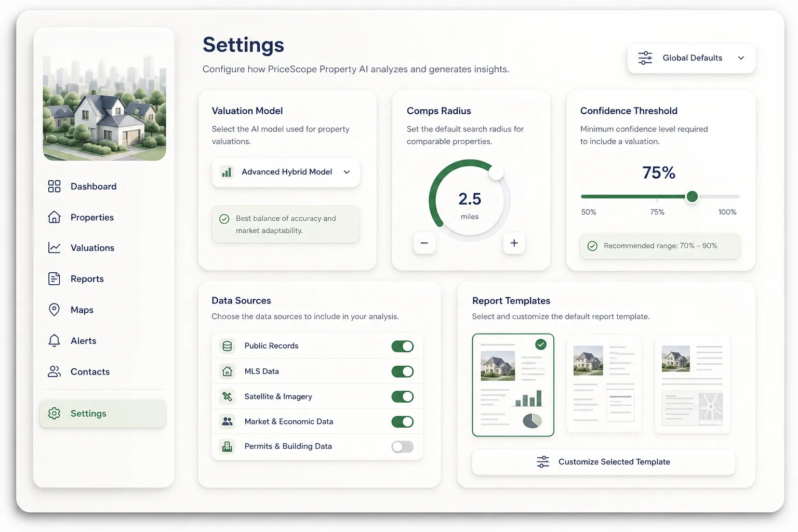Click the Valuations chart icon
Image resolution: width=798 pixels, height=532 pixels.
pyautogui.click(x=54, y=248)
